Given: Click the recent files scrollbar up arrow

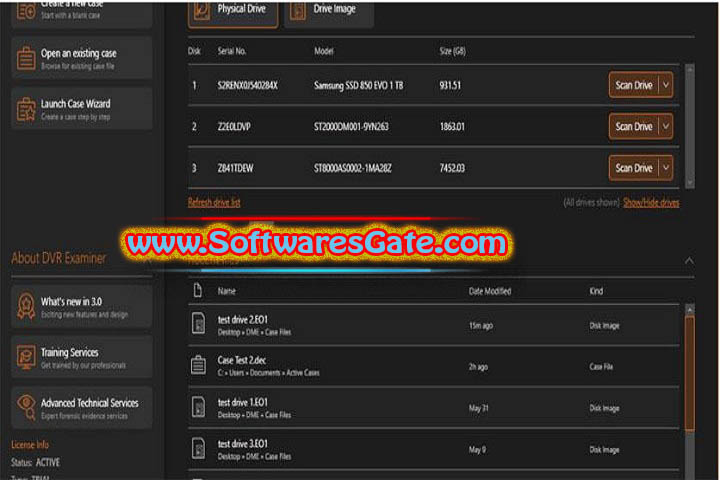Looking at the screenshot, I should (689, 310).
